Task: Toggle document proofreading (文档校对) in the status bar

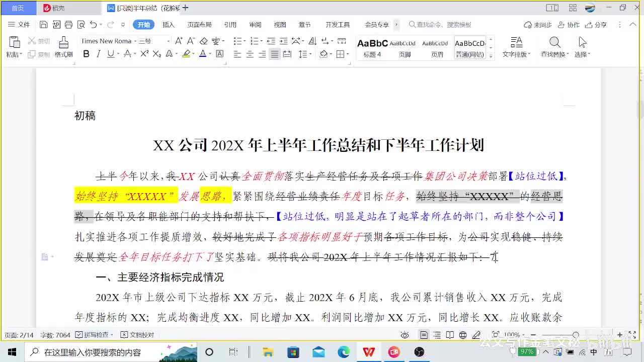Action: 137,335
